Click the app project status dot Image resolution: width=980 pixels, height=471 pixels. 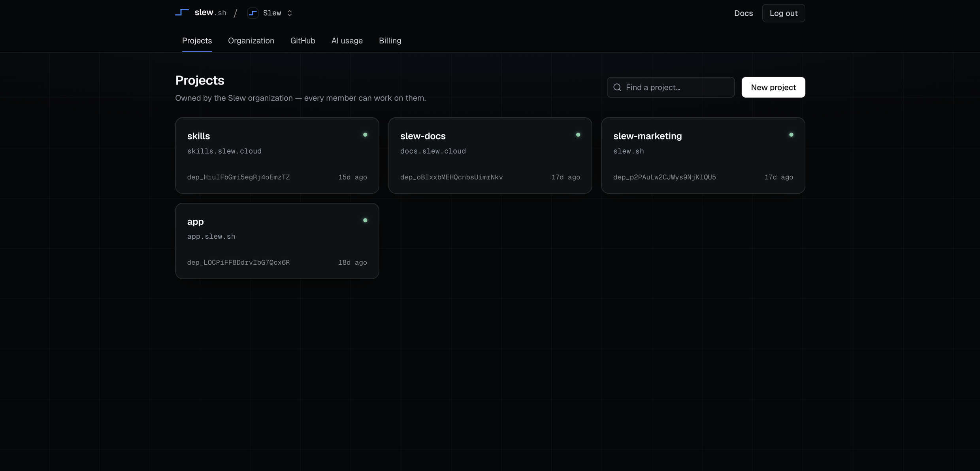(365, 220)
